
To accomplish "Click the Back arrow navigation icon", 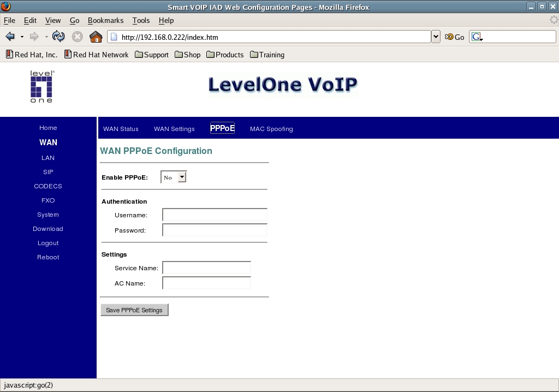I will click(x=10, y=37).
